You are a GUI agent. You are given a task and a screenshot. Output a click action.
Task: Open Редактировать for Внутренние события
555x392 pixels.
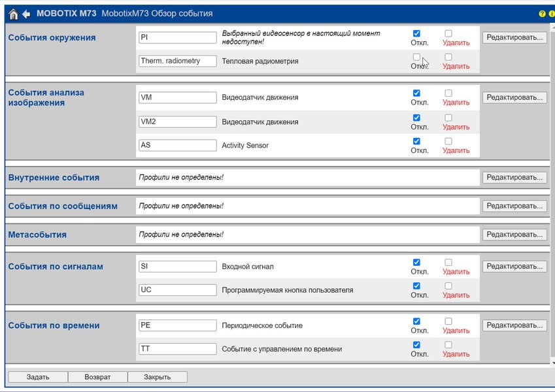[514, 178]
